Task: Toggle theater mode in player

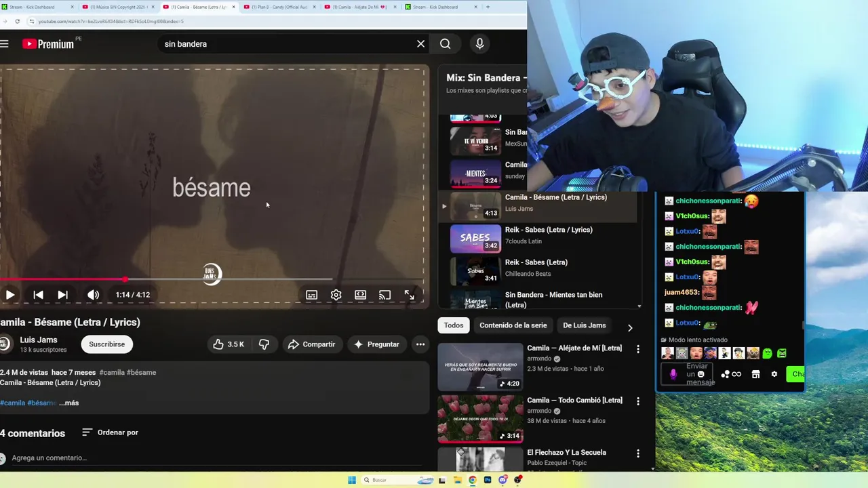Action: point(360,295)
